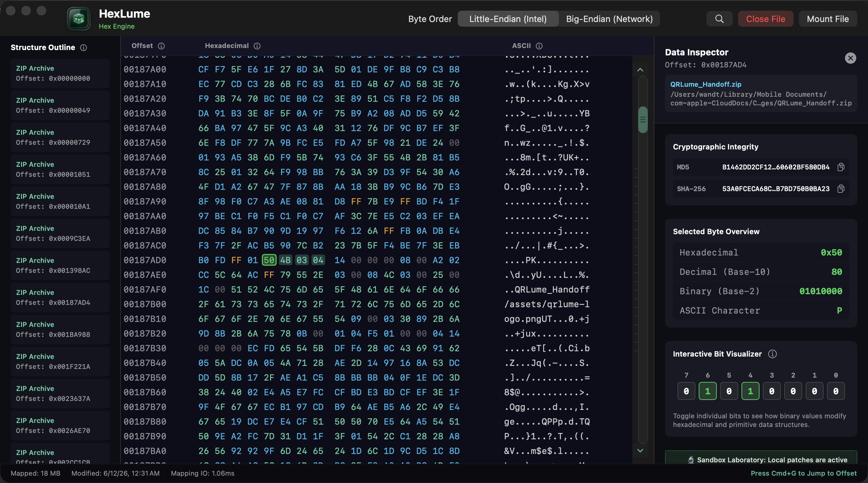
Task: Click the orange FF byte at 00187AB0
Action: click(389, 231)
